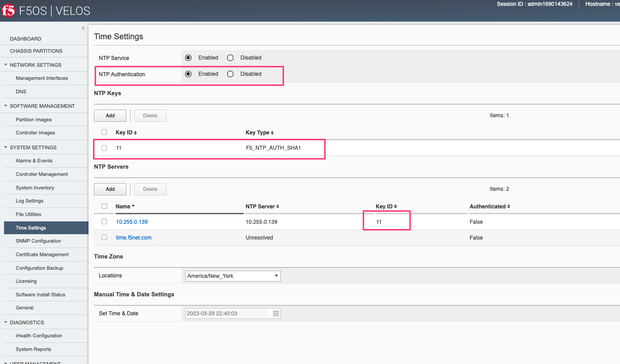This screenshot has height=364, width=620.
Task: Open the calendar picker for Set Time & Date
Action: [x=276, y=313]
